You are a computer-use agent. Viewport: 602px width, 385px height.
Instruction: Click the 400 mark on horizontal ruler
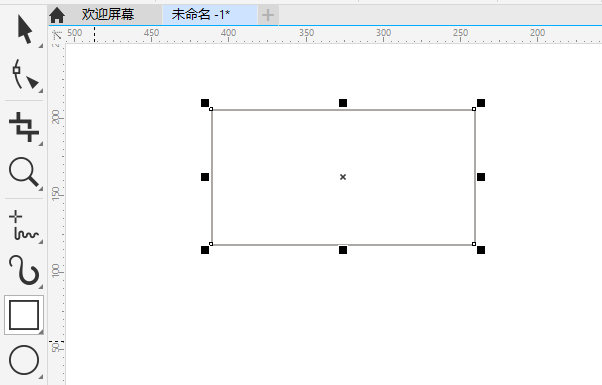(x=228, y=33)
